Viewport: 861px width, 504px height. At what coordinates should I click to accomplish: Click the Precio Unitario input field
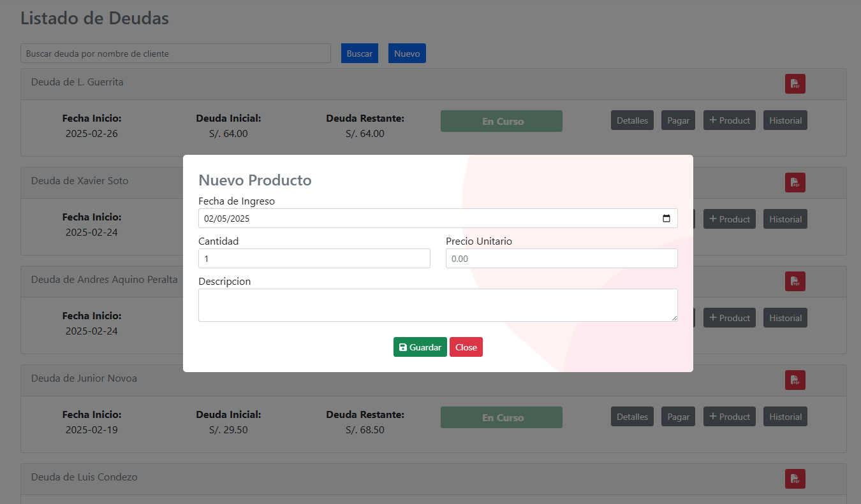point(561,259)
